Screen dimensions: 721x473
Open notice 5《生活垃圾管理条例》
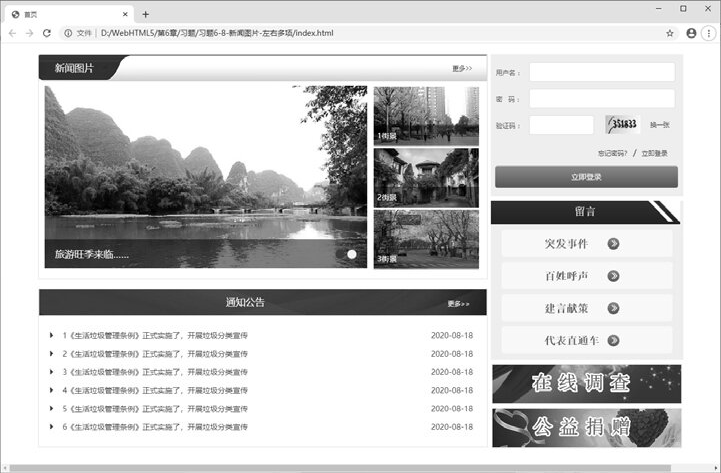click(155, 409)
